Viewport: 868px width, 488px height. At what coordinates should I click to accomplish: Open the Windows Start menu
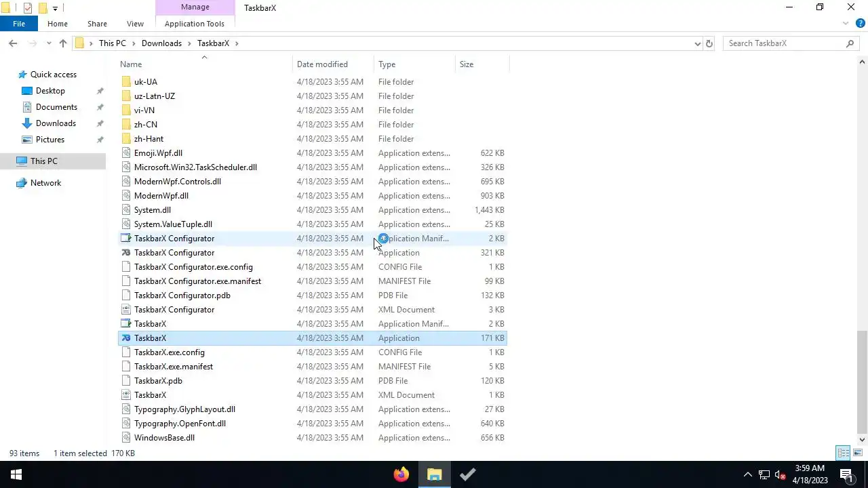click(x=16, y=474)
